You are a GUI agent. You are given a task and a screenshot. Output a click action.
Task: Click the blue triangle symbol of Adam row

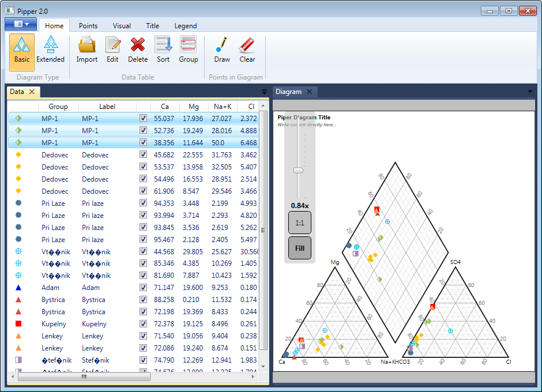pos(18,287)
